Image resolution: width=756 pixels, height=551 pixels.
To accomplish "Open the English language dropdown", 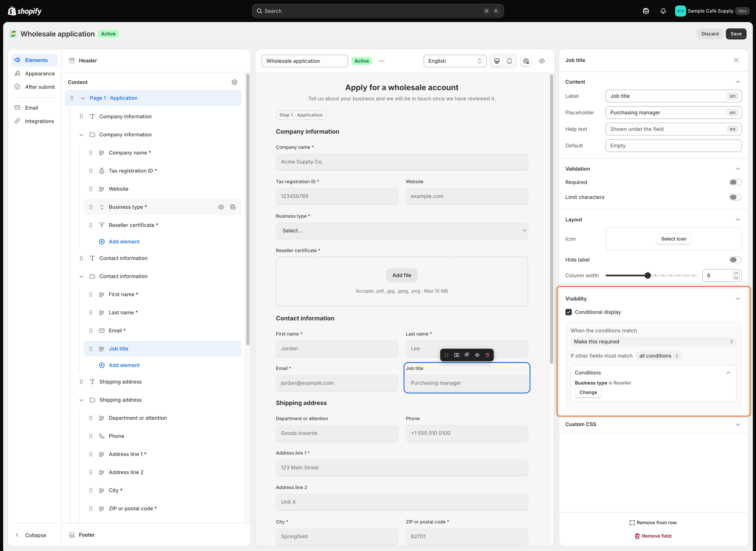I will point(455,61).
